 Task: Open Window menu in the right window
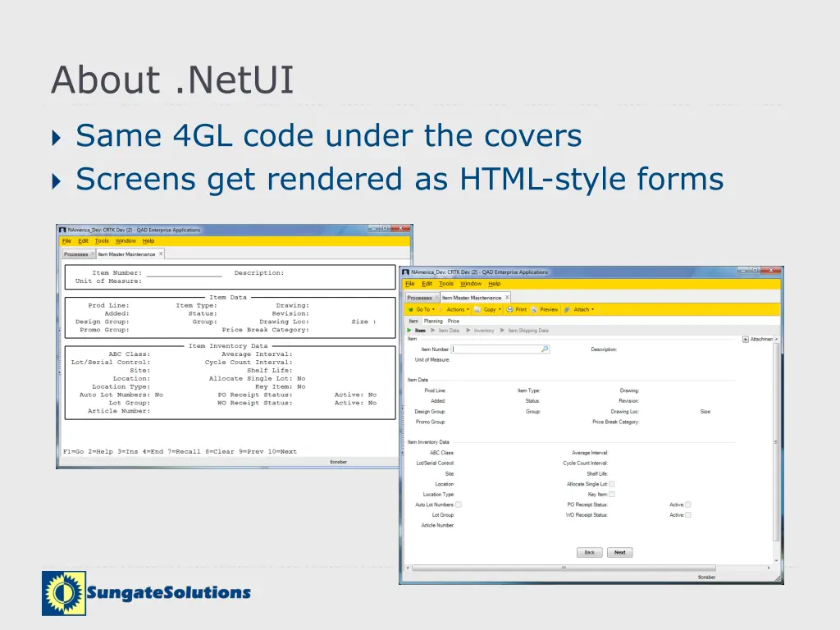(471, 284)
